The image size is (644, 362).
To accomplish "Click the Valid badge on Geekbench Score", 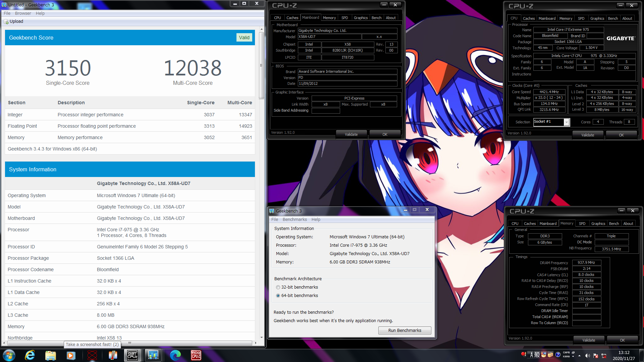I will pos(244,38).
